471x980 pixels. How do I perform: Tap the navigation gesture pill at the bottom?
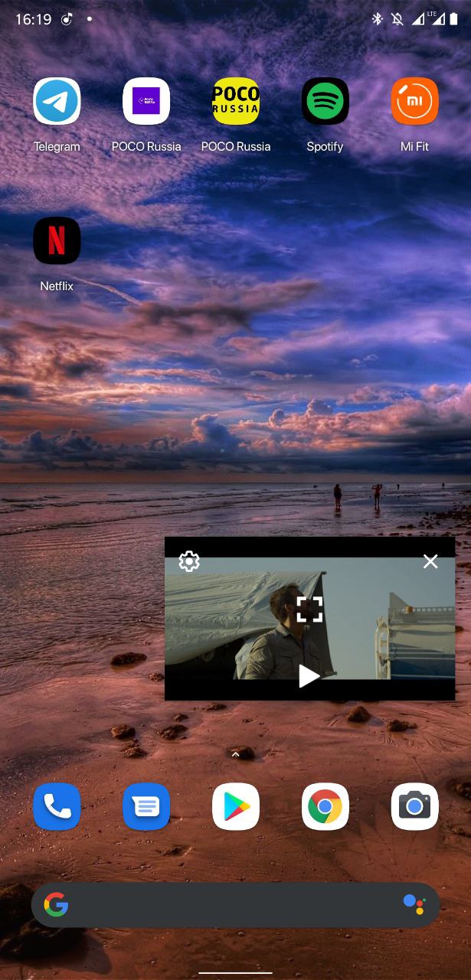[236, 972]
